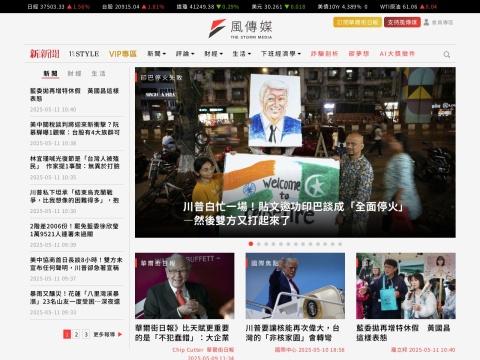Click the USD 30.261 ticker entry
This screenshot has height=360, width=480.
[278, 6]
